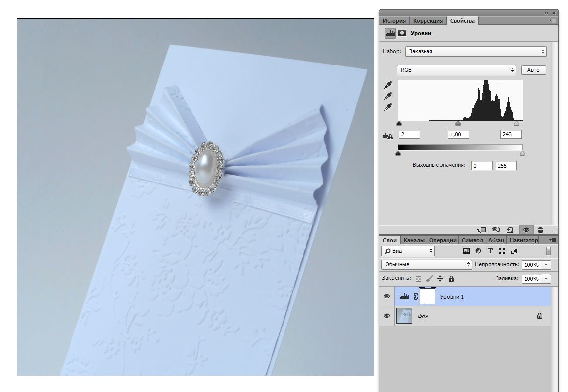This screenshot has width=568, height=392.
Task: Toggle the layer filter on/off switch
Action: (x=548, y=251)
